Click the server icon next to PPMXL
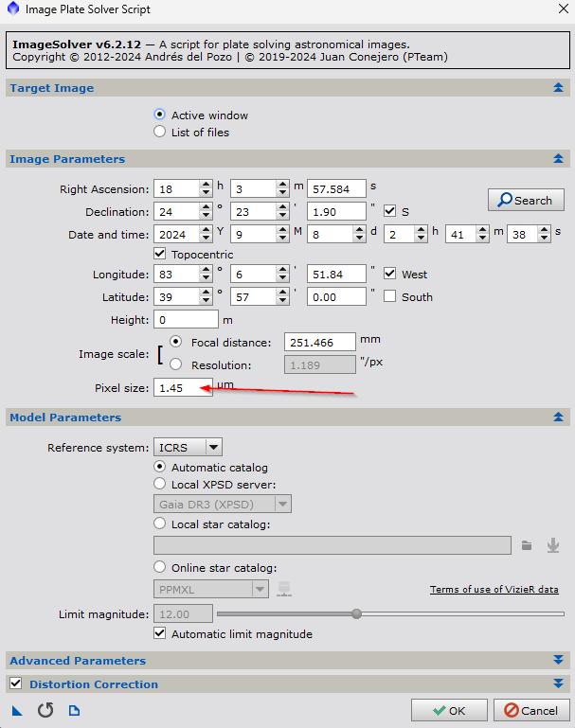The height and width of the screenshot is (728, 575). click(283, 590)
